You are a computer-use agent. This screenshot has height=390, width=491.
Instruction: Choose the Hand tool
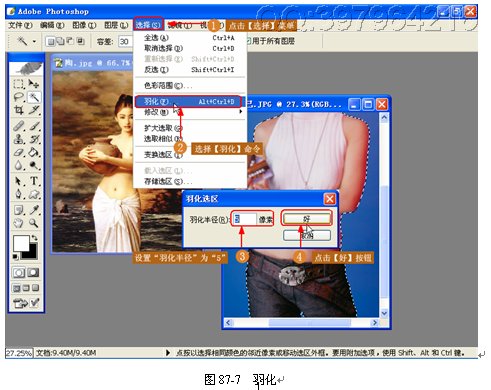(19, 222)
